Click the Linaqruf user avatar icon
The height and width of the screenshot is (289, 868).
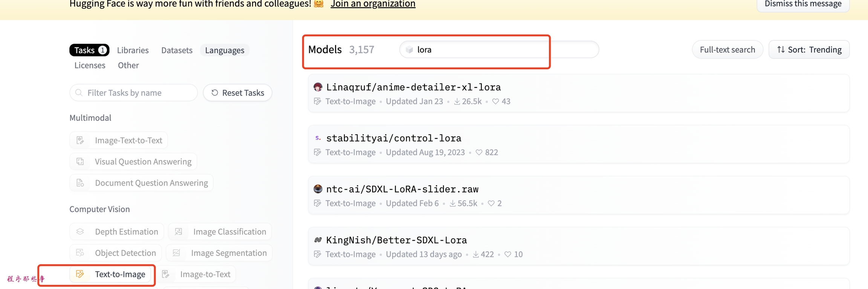coord(318,87)
